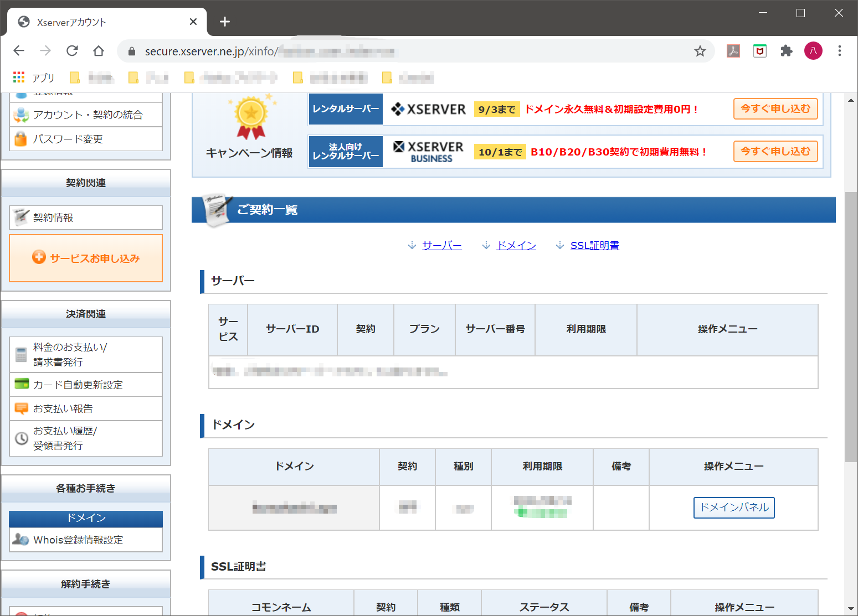This screenshot has height=616, width=858.
Task: Click the padlock icon beside パスワード変更
Action: (x=20, y=138)
